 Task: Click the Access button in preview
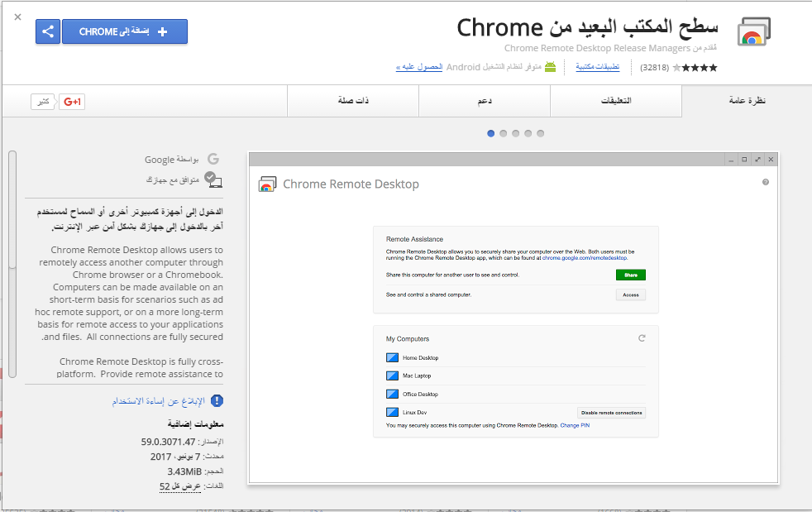click(x=631, y=294)
